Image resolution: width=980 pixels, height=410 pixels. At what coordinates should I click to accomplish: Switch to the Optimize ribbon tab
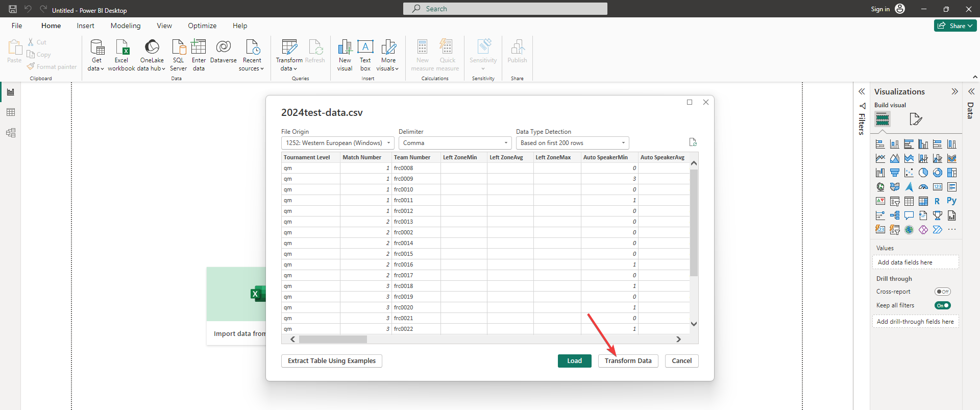tap(202, 26)
